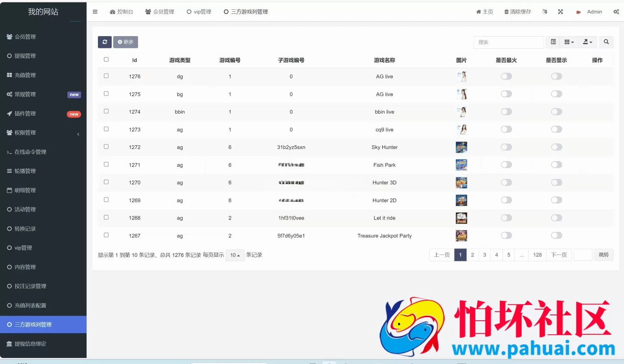
Task: Sort by the 游戏名称 column header
Action: coord(384,60)
